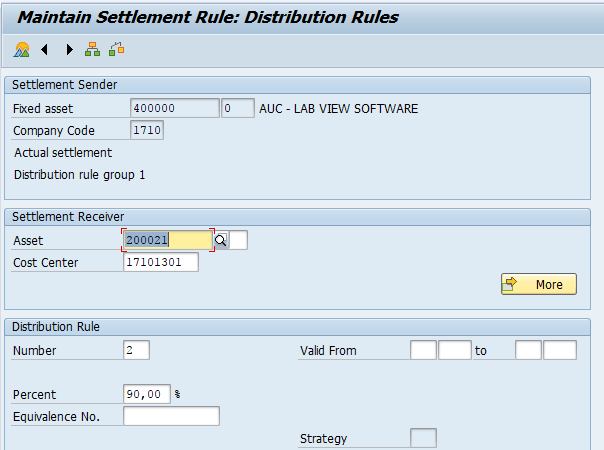Go to previous distribution rule arrow
The width and height of the screenshot is (604, 450).
pos(45,49)
